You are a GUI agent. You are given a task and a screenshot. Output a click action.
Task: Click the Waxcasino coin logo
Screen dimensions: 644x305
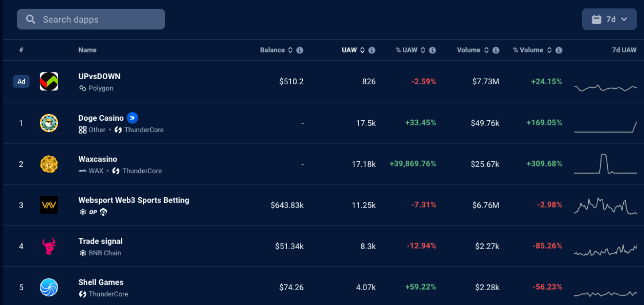coord(49,164)
